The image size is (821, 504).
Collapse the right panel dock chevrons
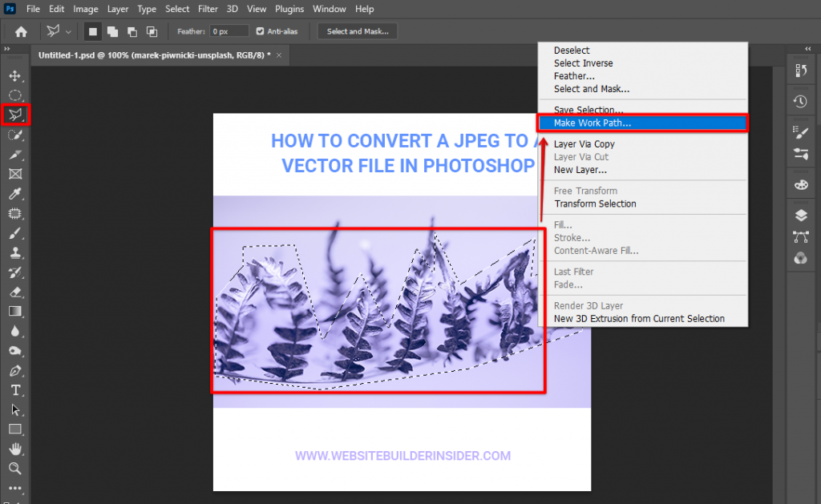808,49
